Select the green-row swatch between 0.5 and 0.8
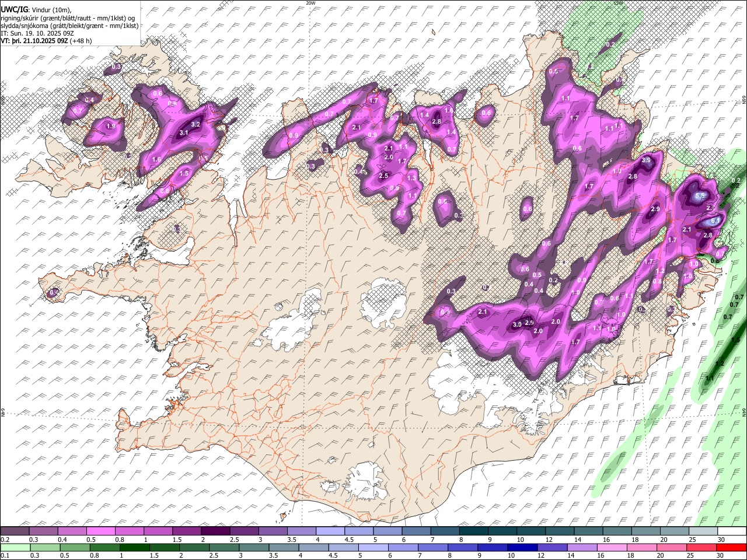 pos(75,547)
